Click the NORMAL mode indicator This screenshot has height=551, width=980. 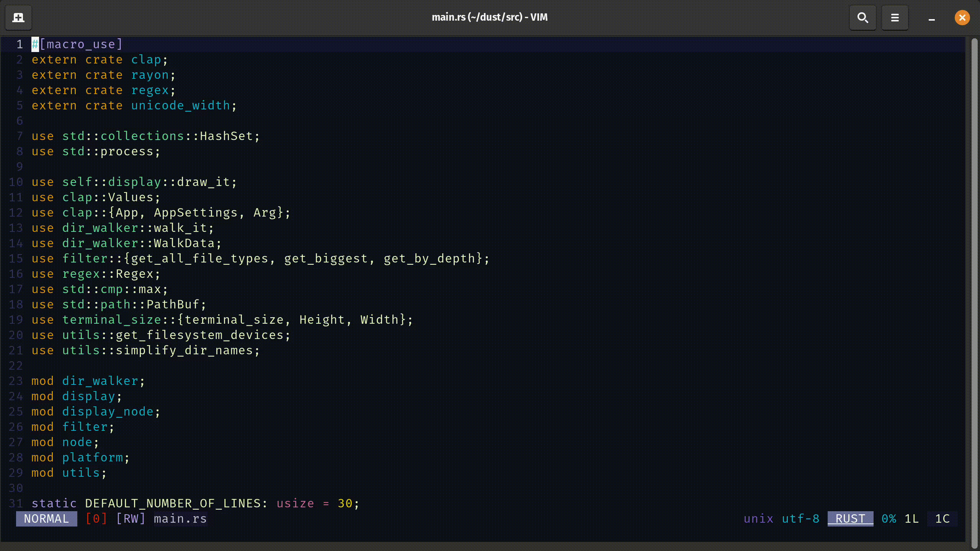(46, 518)
